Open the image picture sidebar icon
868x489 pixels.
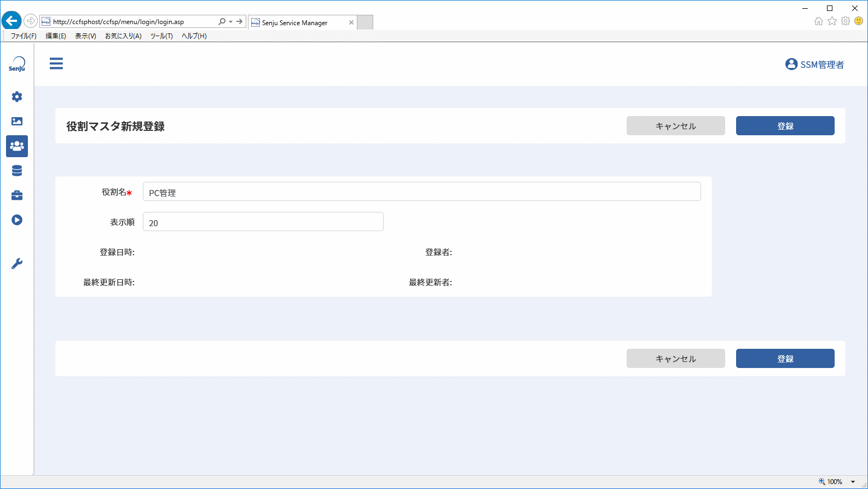(x=17, y=122)
